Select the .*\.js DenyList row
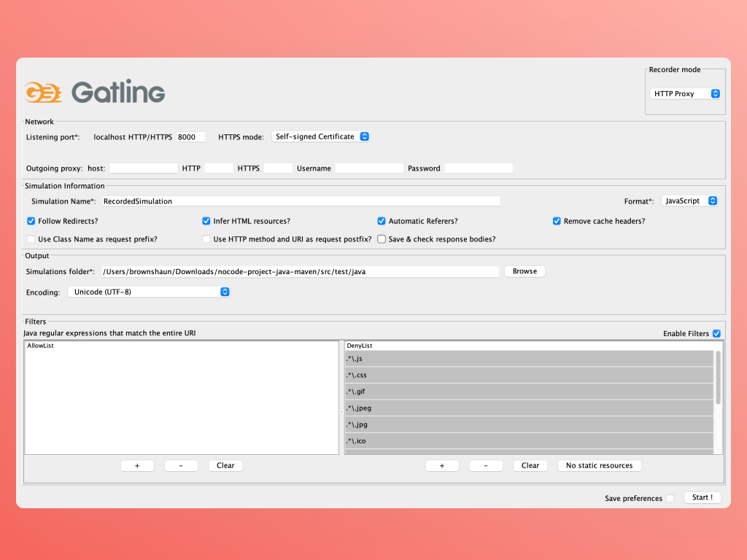 pyautogui.click(x=529, y=359)
